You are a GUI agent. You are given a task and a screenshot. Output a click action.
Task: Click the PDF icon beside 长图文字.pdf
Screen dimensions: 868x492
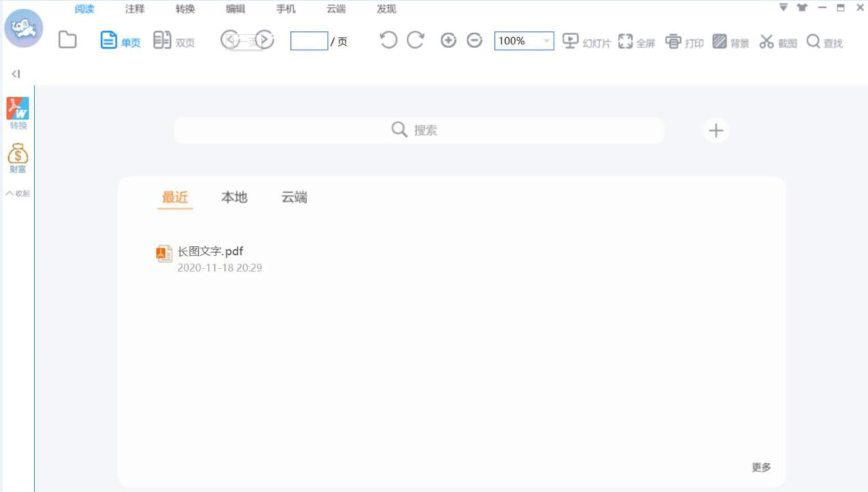164,254
